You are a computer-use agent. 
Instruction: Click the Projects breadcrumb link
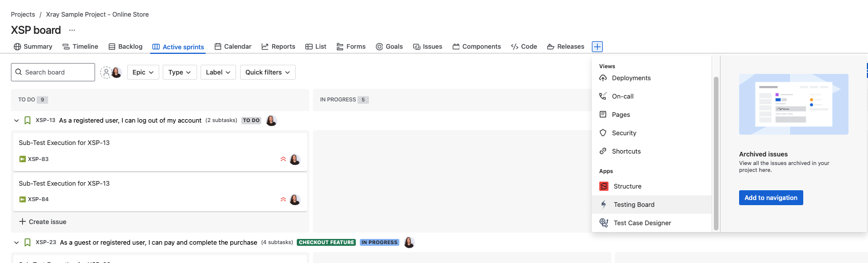click(23, 14)
